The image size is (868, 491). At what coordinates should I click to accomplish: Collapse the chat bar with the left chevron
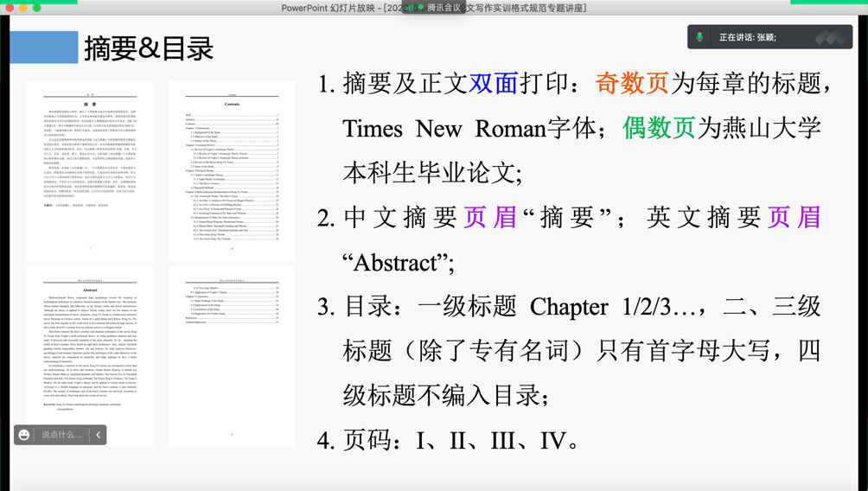(99, 435)
